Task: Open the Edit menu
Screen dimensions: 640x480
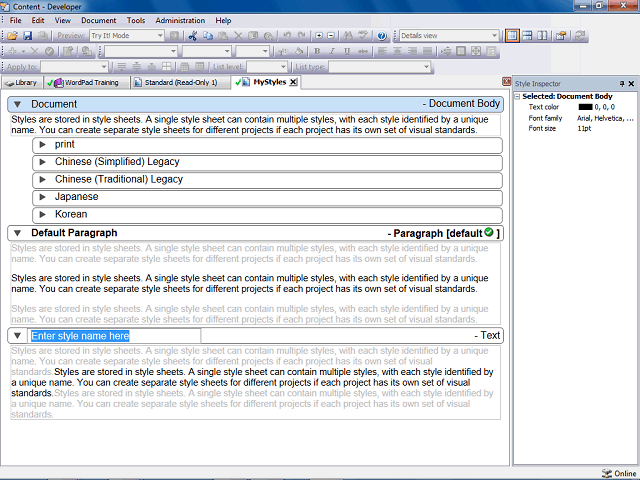Action: 38,20
